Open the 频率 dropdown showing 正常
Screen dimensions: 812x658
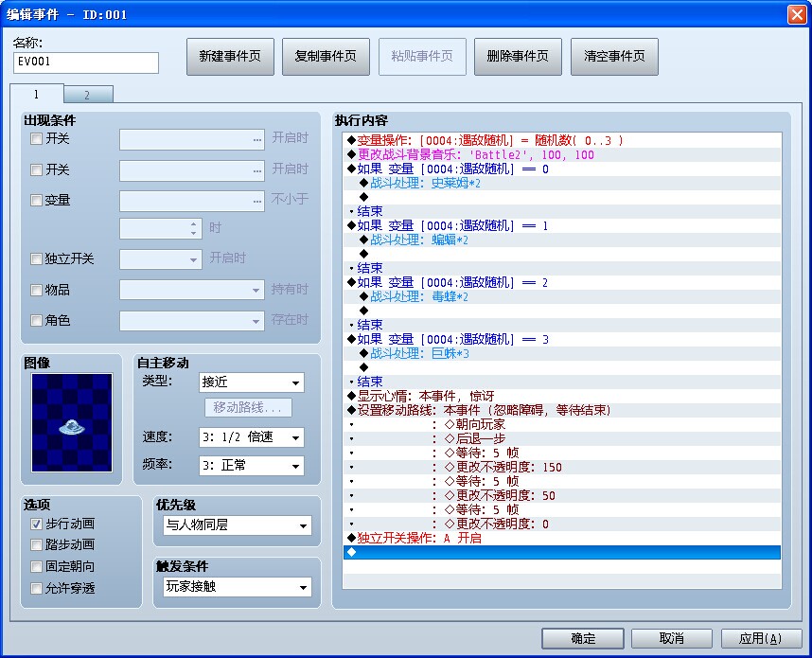pos(252,466)
